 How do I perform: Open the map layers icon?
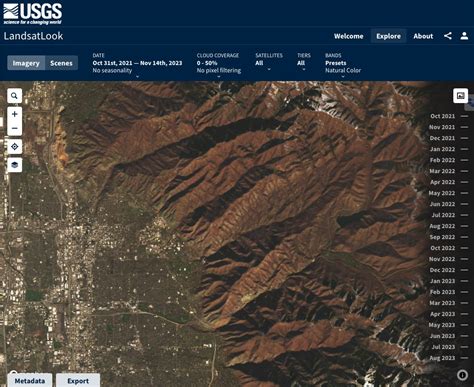[x=14, y=165]
